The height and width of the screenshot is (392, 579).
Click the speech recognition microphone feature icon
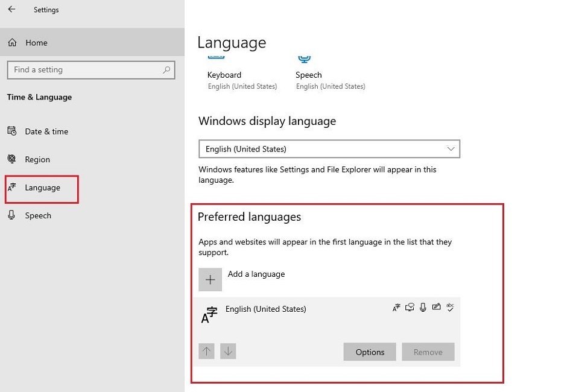[423, 307]
